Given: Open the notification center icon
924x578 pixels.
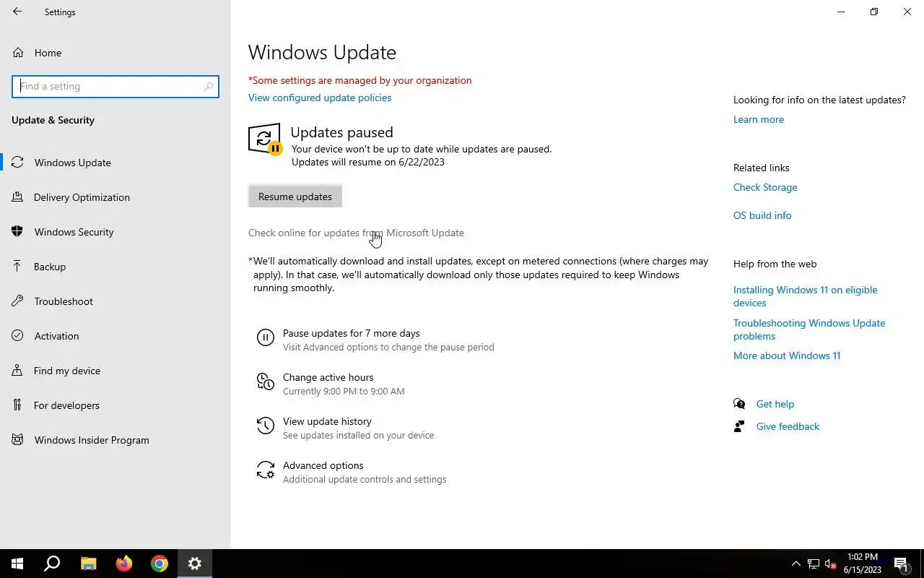Looking at the screenshot, I should (901, 564).
